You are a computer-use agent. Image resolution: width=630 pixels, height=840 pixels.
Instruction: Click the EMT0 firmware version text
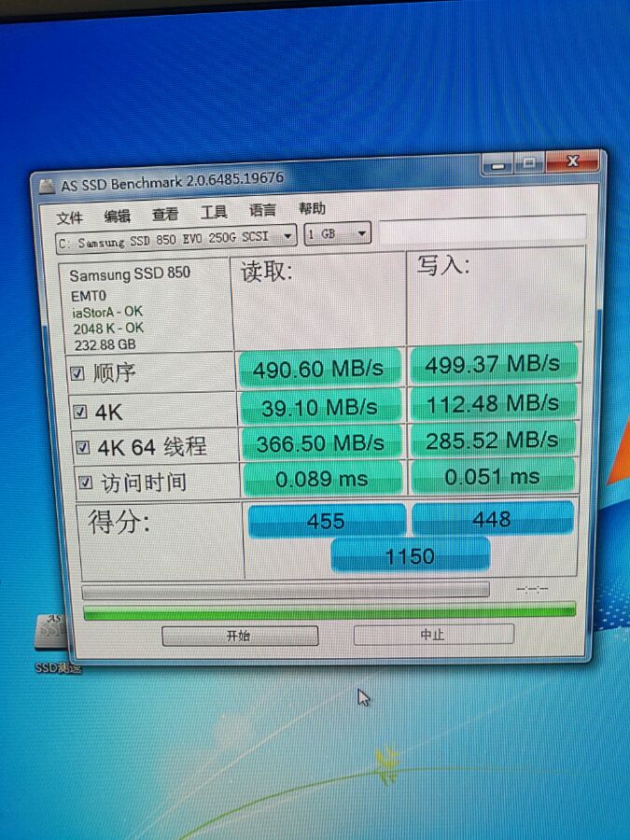tap(89, 296)
